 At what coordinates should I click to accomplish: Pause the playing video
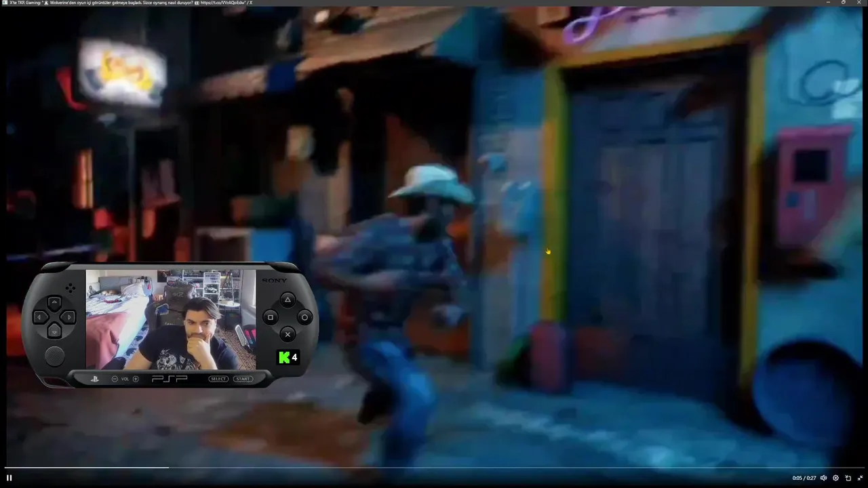click(9, 478)
